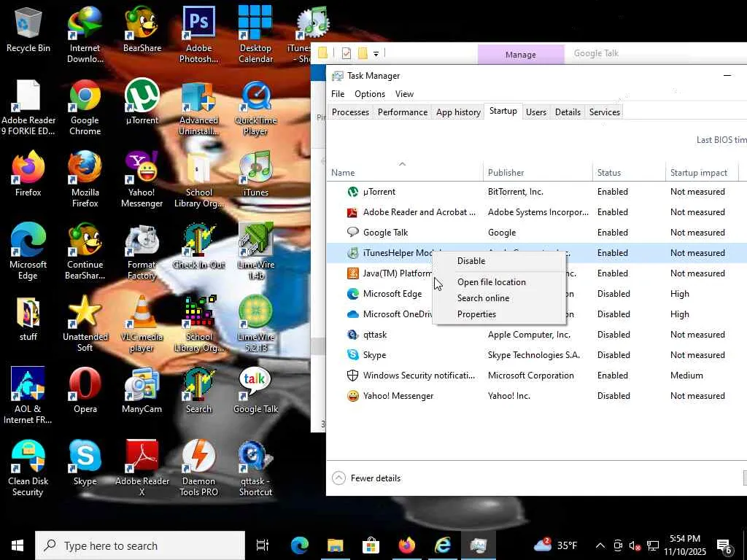Select Internet Download Manager desktop icon
The height and width of the screenshot is (560, 747).
click(x=85, y=34)
